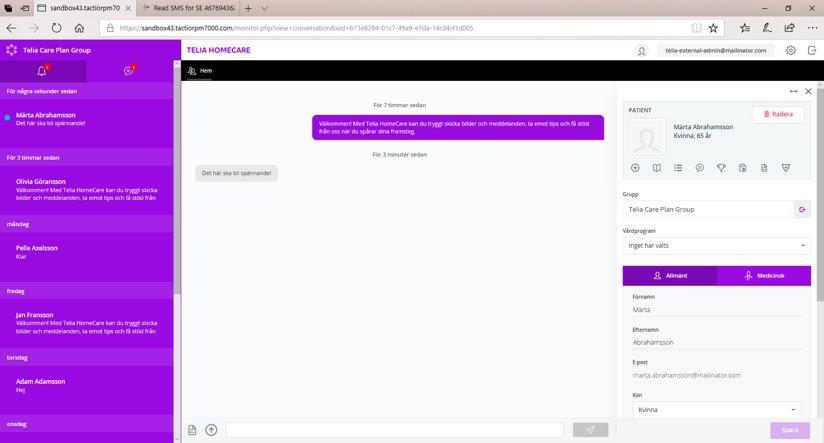Click browser favorites star icon

click(x=713, y=28)
